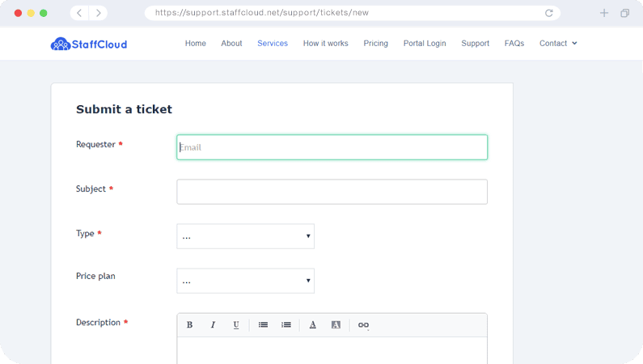The image size is (643, 364).
Task: Open the Portal Login link
Action: [x=425, y=43]
